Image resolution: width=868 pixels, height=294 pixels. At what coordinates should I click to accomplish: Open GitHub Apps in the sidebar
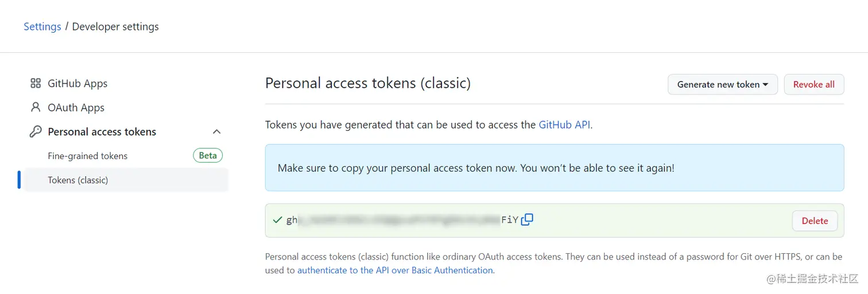[77, 83]
